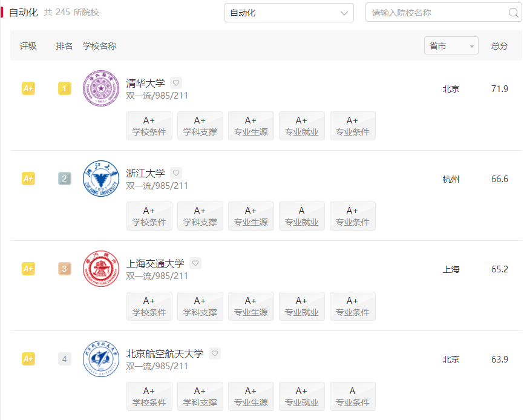Click the A+ badge next to 北京航空航天大学
The width and height of the screenshot is (527, 420).
click(x=28, y=359)
